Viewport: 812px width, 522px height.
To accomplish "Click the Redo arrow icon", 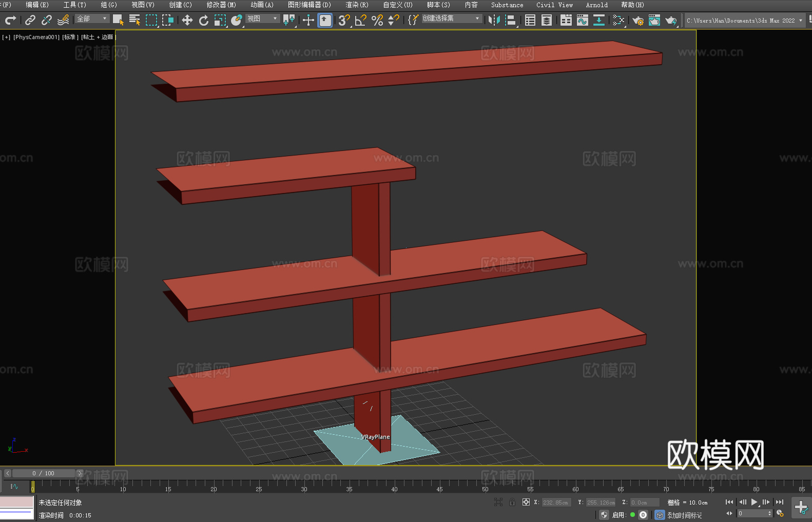I will (10, 20).
